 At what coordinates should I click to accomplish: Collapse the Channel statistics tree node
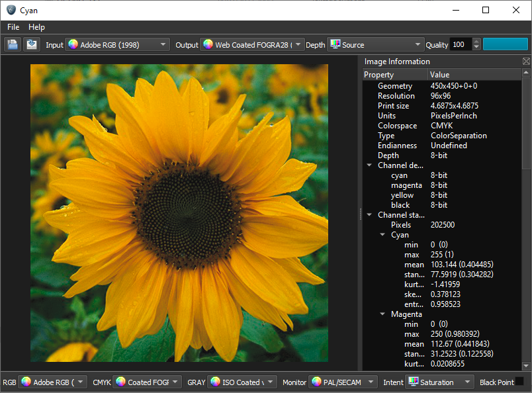click(369, 215)
